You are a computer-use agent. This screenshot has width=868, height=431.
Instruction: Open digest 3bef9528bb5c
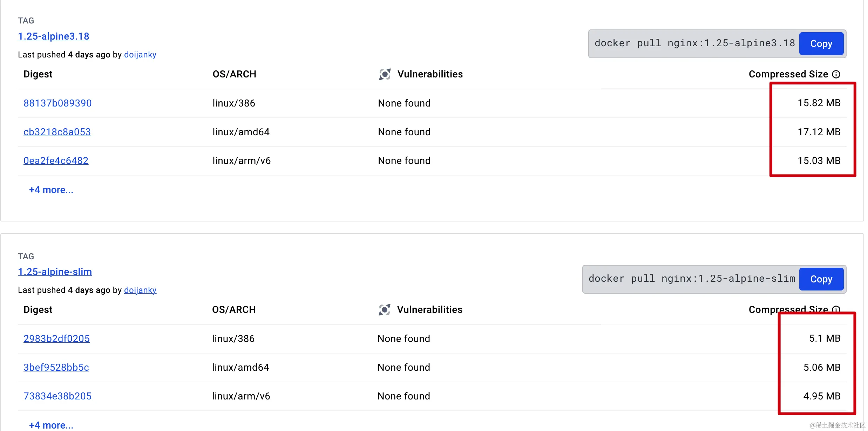[x=56, y=367]
